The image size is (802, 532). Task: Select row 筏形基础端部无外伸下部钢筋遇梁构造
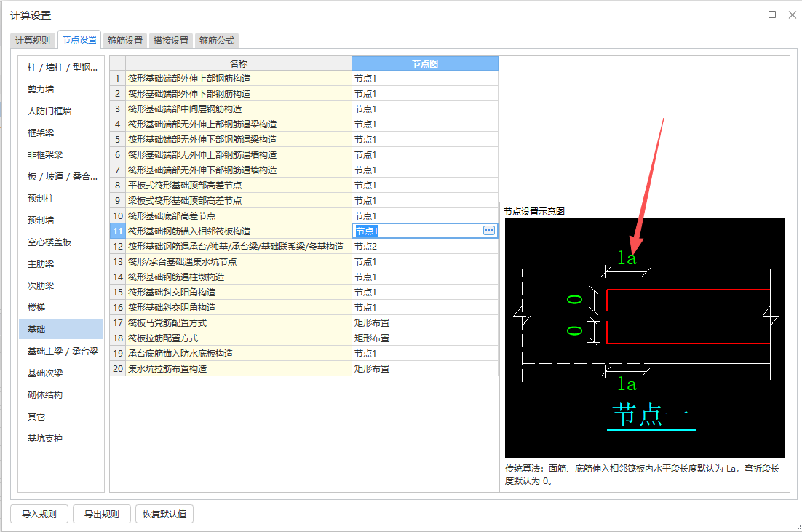pyautogui.click(x=239, y=139)
